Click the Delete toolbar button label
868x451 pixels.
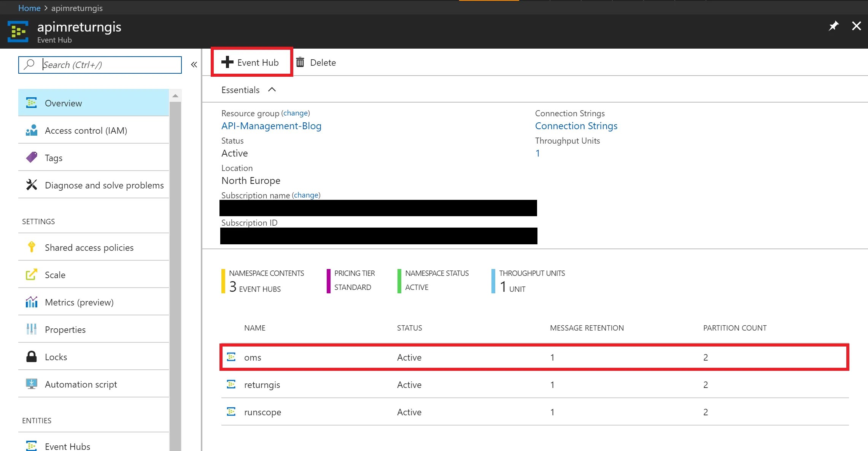tap(323, 62)
